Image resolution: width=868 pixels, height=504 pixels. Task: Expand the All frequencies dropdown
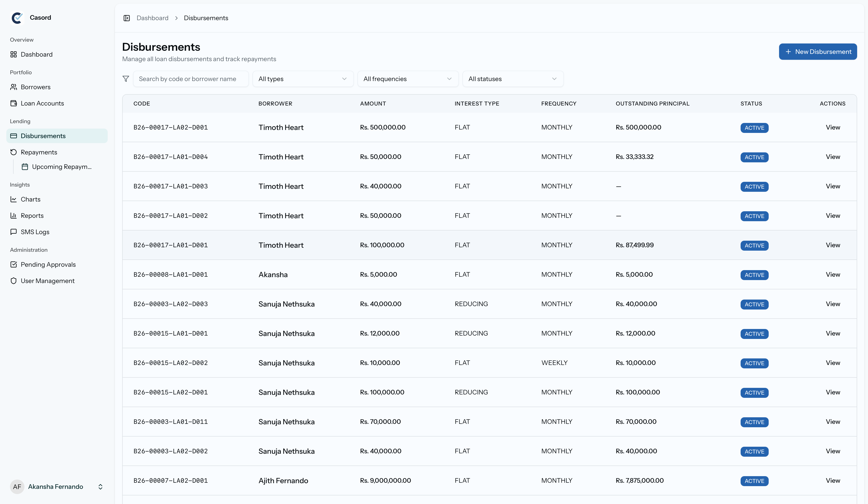[x=408, y=79]
